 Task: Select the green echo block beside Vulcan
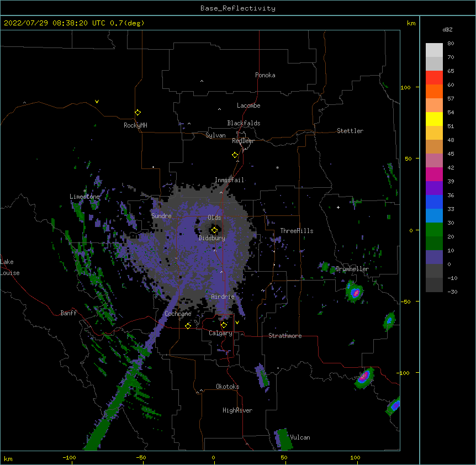tap(284, 439)
